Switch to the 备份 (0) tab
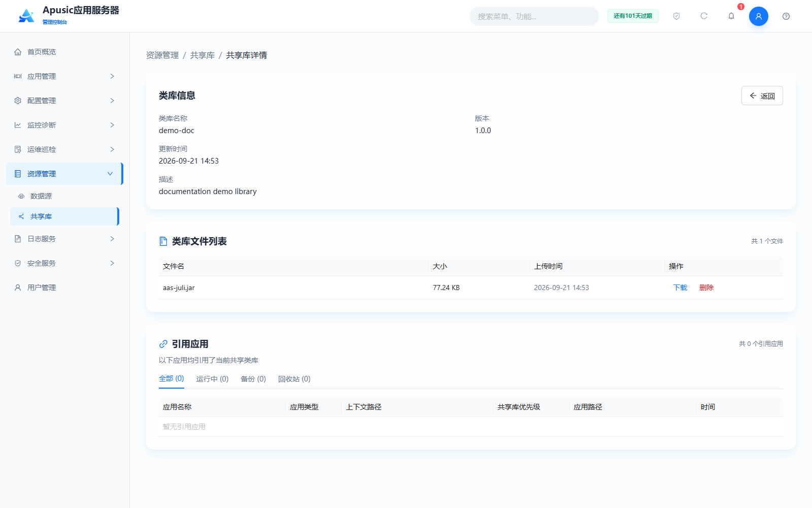Image resolution: width=812 pixels, height=508 pixels. pyautogui.click(x=253, y=379)
